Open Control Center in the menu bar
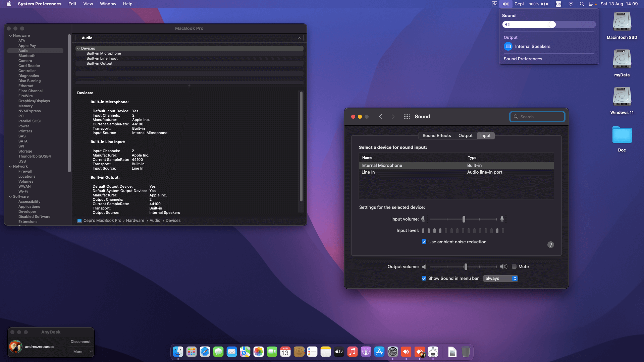This screenshot has width=644, height=362. pos(591,4)
